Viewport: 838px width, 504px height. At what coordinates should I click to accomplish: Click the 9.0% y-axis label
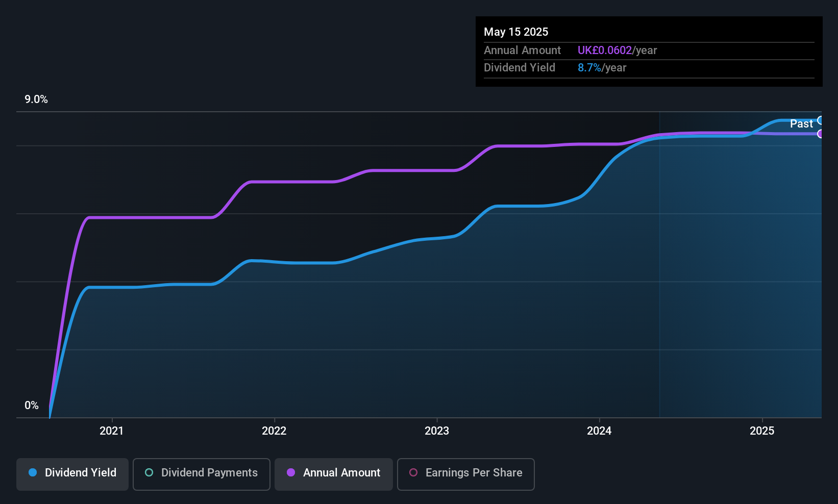(36, 99)
